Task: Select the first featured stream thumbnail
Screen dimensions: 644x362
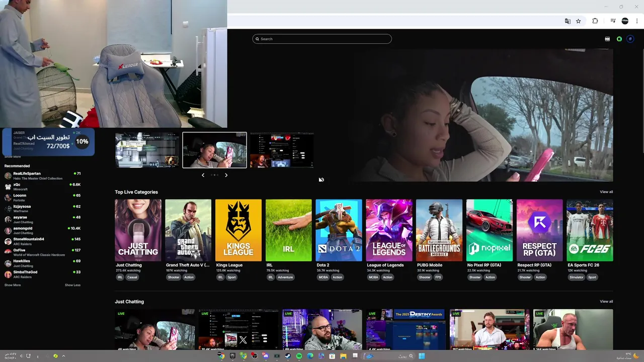Action: 147,150
